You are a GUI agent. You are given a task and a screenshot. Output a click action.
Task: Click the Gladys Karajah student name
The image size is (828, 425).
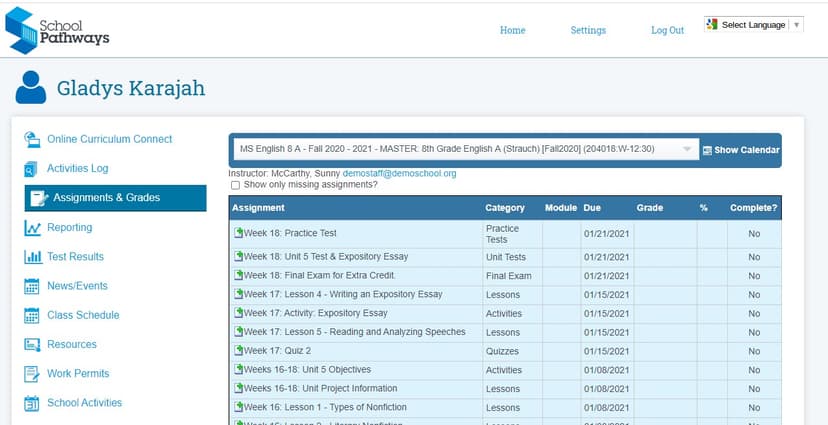point(131,88)
